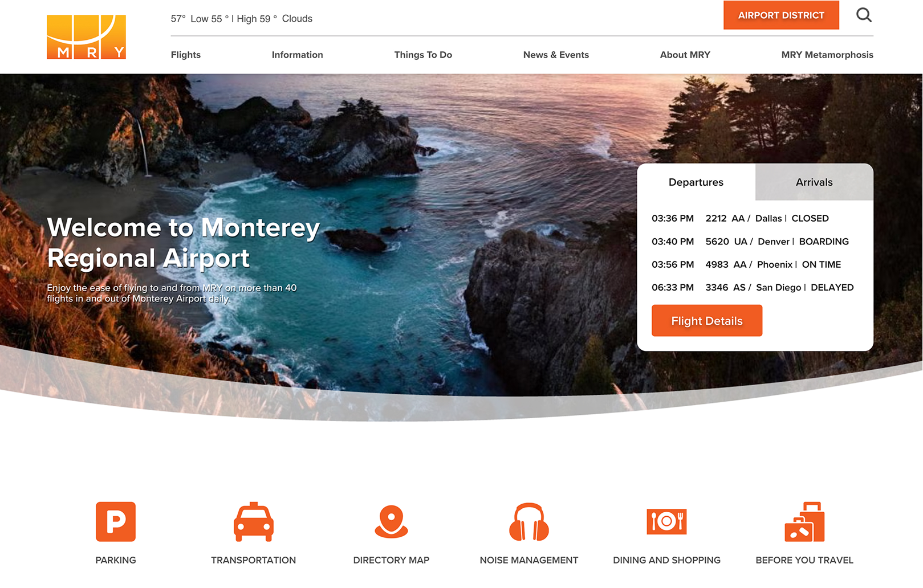Switch to the Arrivals tab
This screenshot has width=923, height=588.
click(814, 182)
